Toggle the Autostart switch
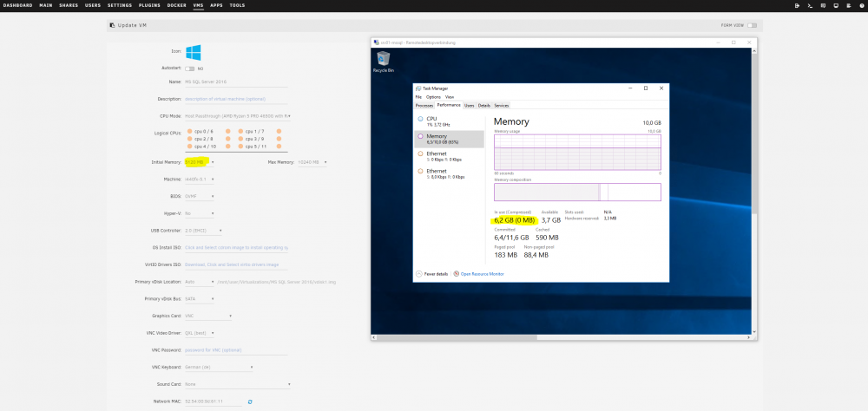Screen dimensions: 868x411 [x=190, y=68]
